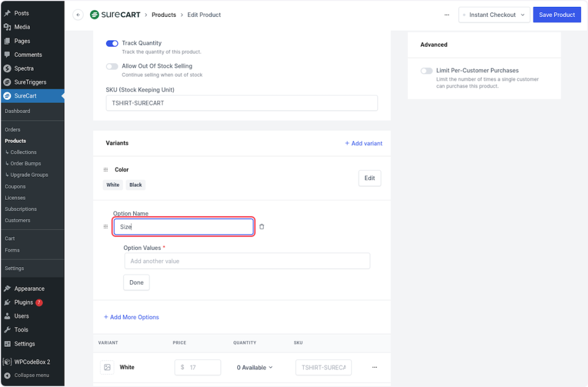Image resolution: width=588 pixels, height=387 pixels.
Task: Grab the drag handle next to Color
Action: 106,170
